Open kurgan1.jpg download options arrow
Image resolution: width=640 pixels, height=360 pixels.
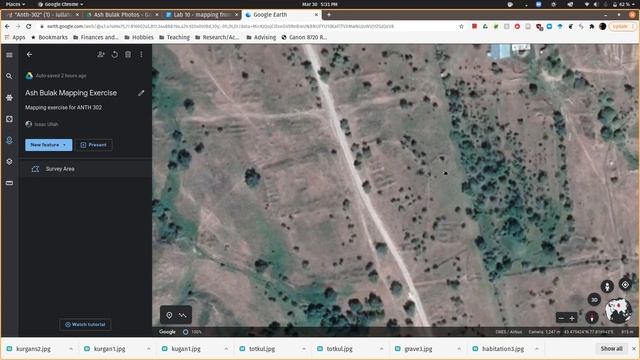coord(148,349)
